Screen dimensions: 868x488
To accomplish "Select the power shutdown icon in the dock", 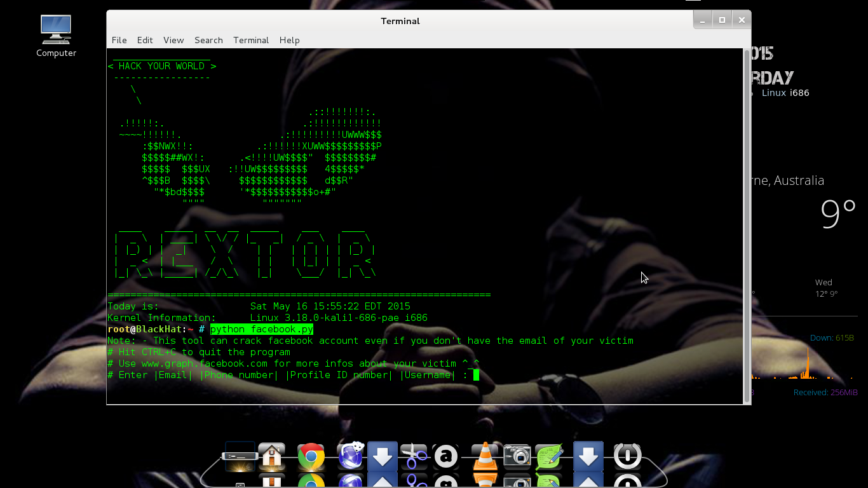I will coord(627,456).
